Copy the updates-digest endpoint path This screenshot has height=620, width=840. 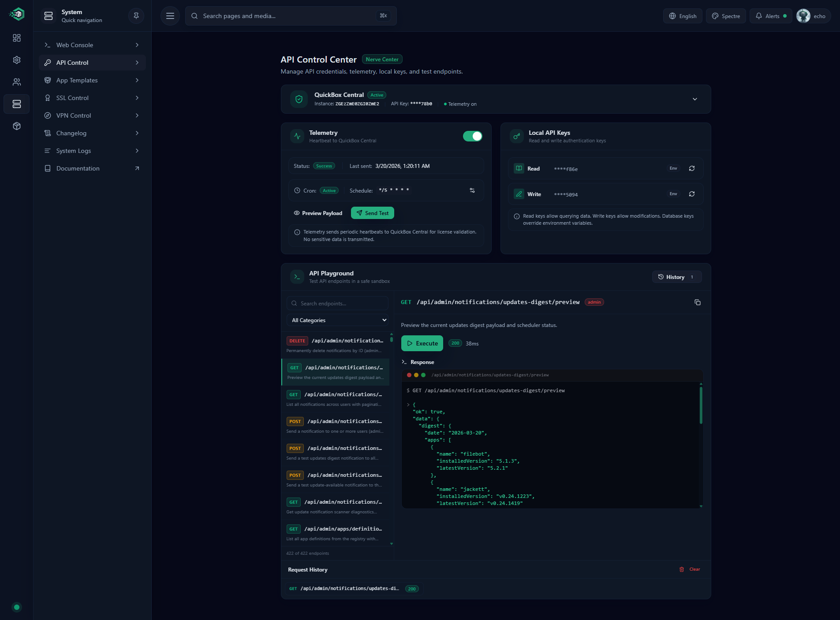698,302
